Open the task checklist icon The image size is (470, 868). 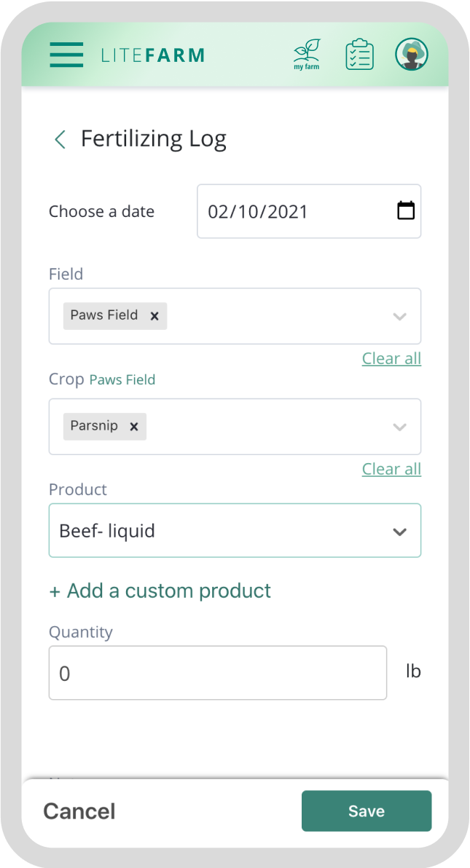point(359,55)
